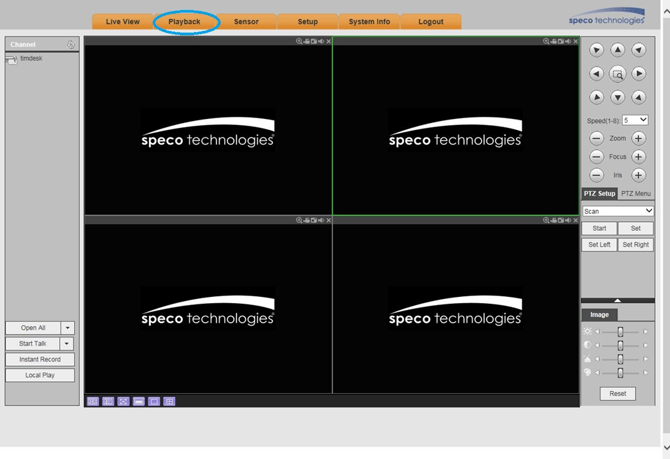Pan the PTZ camera left

[x=597, y=74]
